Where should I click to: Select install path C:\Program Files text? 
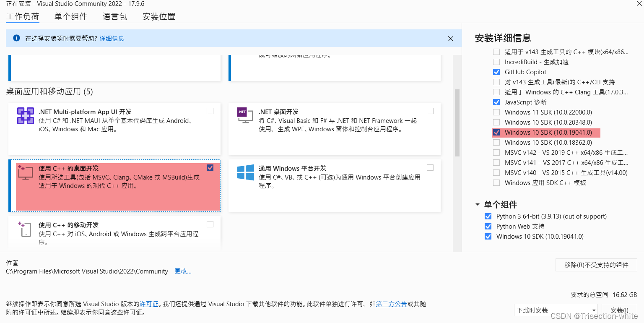pyautogui.click(x=87, y=271)
